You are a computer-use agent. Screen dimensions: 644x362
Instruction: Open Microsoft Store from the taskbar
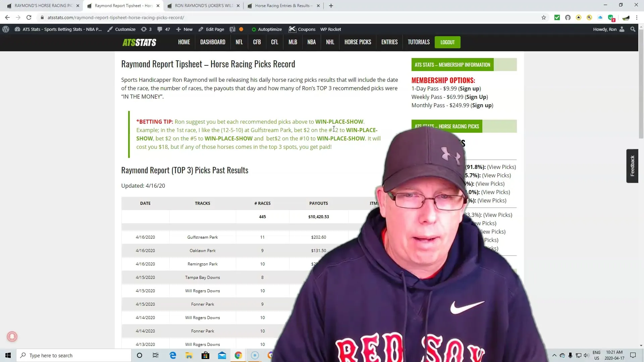(x=205, y=355)
